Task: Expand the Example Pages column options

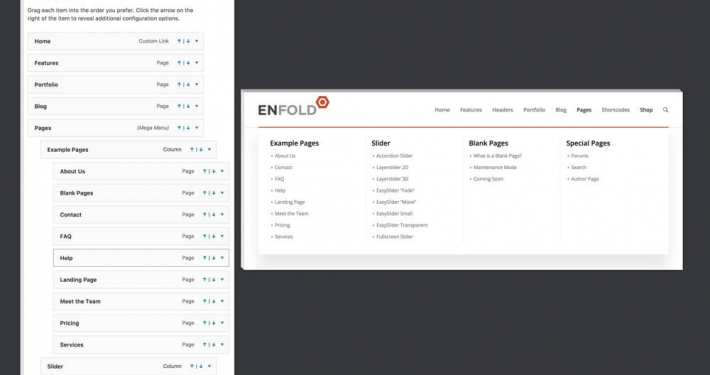Action: (x=209, y=149)
